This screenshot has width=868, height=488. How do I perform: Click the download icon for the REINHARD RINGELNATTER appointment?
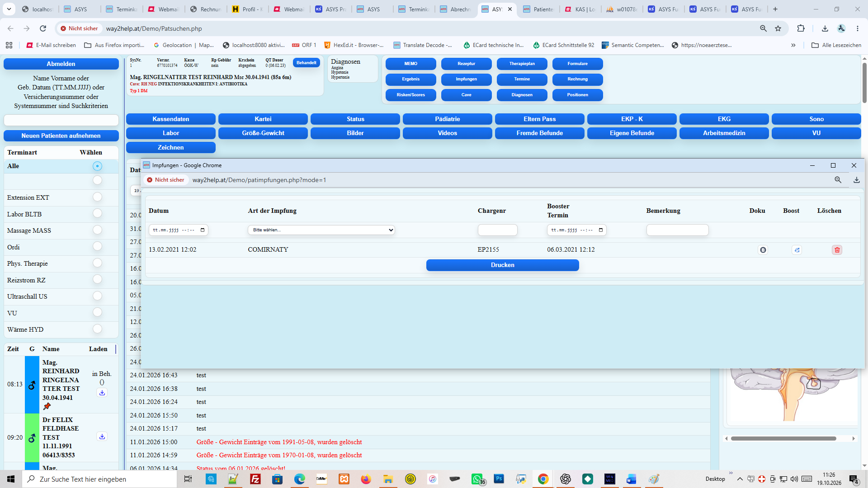[102, 393]
